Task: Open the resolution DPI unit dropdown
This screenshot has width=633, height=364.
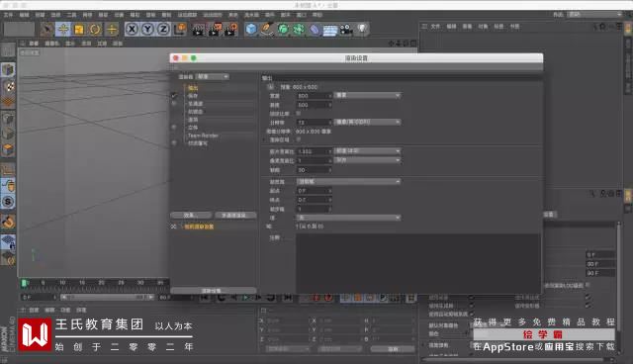Action: [x=367, y=122]
